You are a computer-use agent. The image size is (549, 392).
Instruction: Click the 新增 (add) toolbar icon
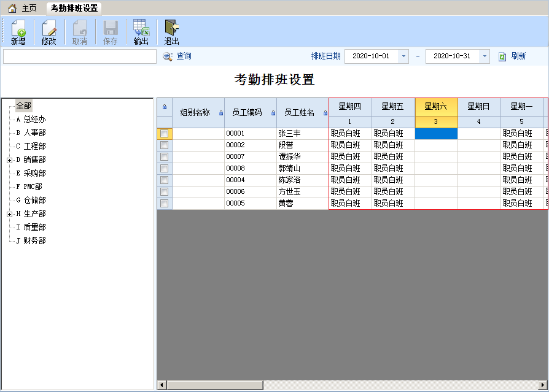tap(18, 32)
